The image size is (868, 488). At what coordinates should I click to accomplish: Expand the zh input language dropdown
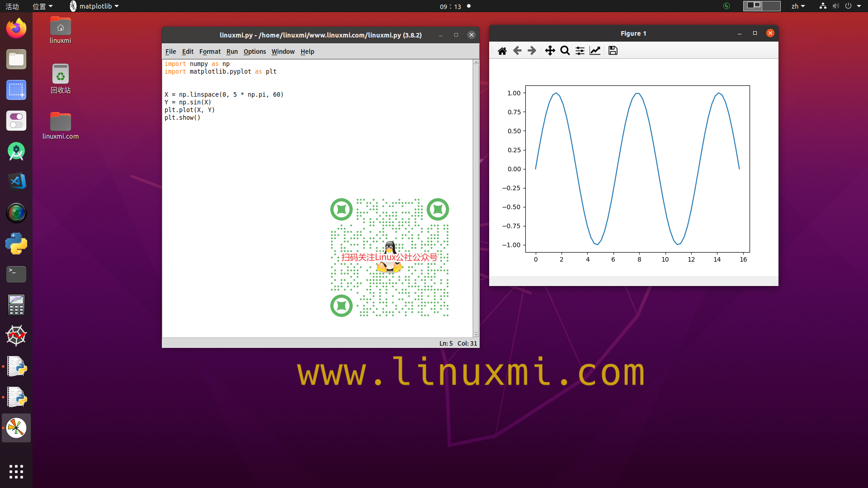coord(797,6)
